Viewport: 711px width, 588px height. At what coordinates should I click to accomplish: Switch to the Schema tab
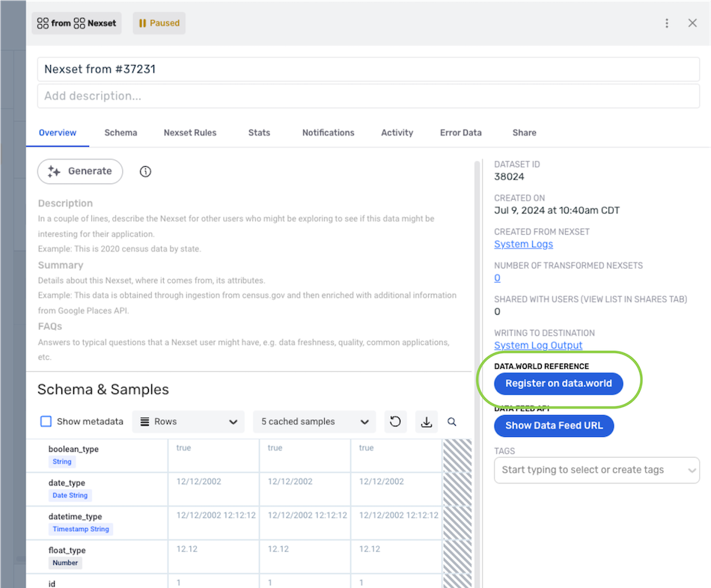pyautogui.click(x=120, y=133)
